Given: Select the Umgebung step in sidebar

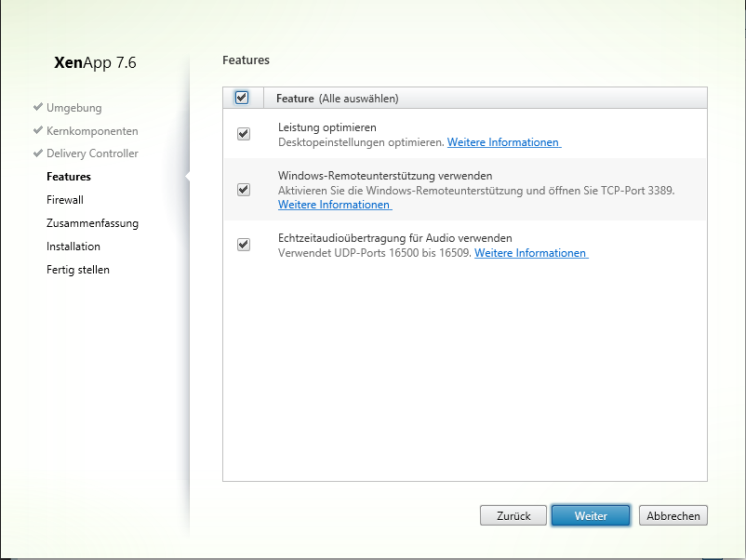Looking at the screenshot, I should pos(74,108).
